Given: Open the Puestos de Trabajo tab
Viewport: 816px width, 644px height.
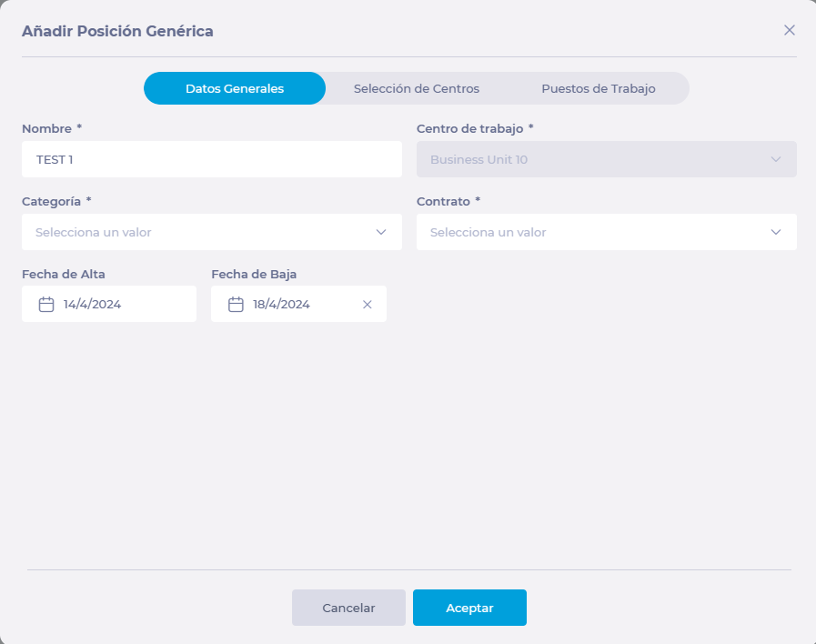Looking at the screenshot, I should 598,89.
